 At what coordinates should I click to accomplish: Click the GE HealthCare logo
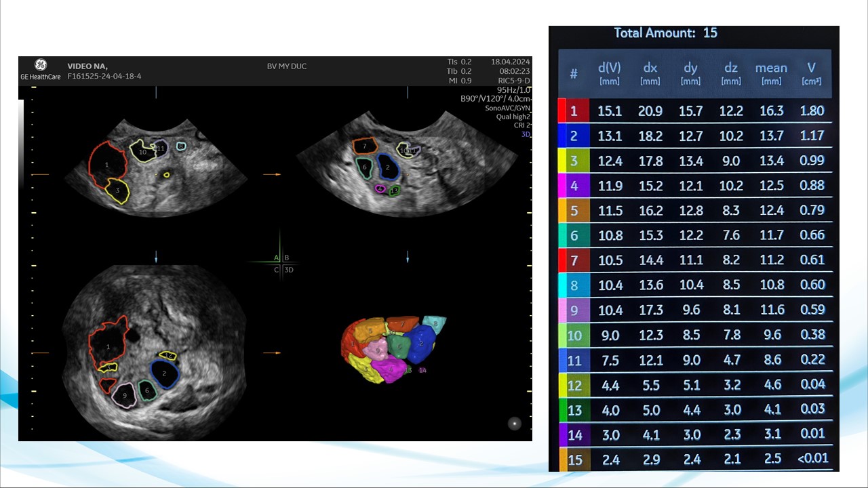40,66
